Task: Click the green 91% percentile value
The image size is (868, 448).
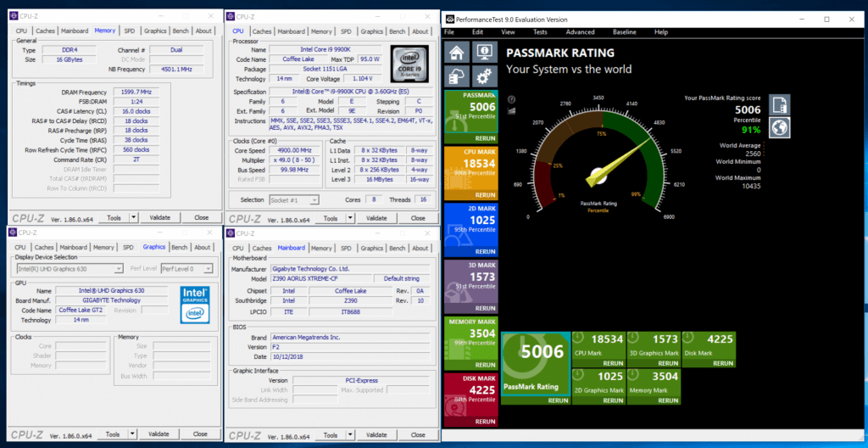Action: [751, 130]
